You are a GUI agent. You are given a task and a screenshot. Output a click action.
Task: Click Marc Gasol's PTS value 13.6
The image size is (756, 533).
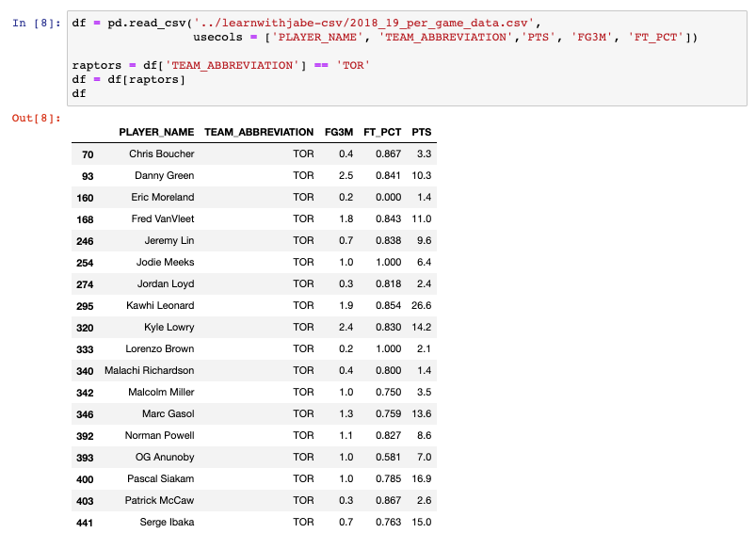[x=422, y=414]
